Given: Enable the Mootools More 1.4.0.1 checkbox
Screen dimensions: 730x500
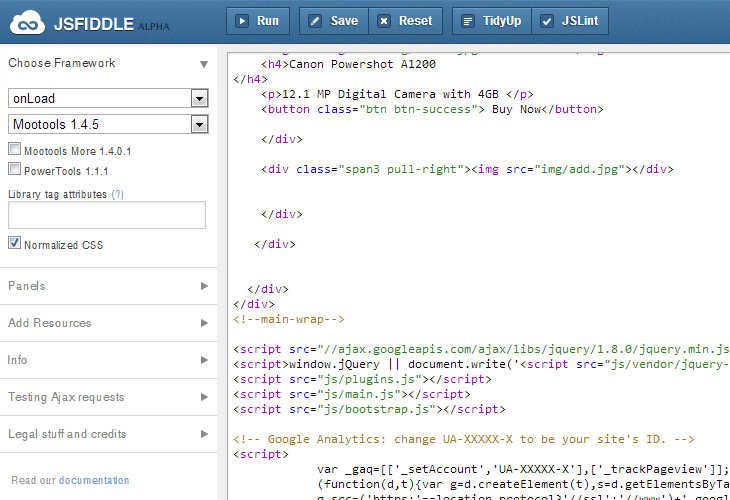Looking at the screenshot, I should (x=14, y=149).
